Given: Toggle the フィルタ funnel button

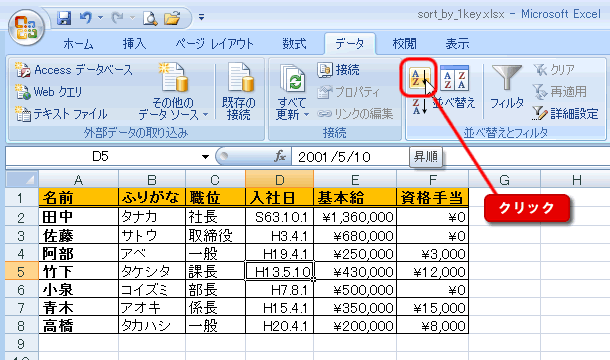Looking at the screenshot, I should tap(507, 87).
